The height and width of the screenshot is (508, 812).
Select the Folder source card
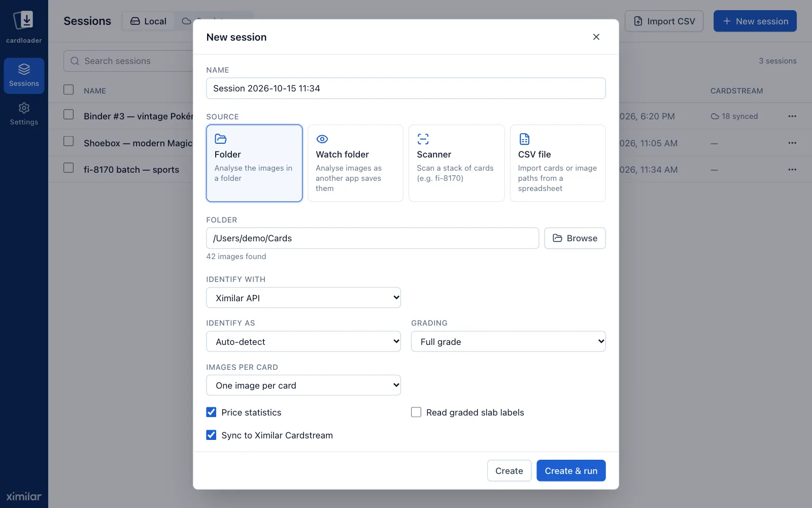254,163
